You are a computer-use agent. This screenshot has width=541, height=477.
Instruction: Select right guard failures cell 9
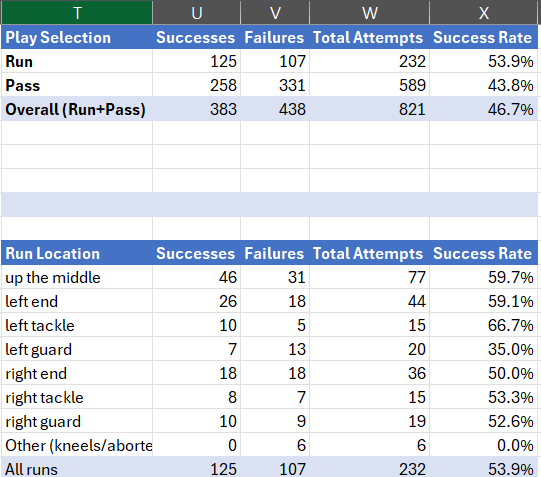tap(275, 421)
